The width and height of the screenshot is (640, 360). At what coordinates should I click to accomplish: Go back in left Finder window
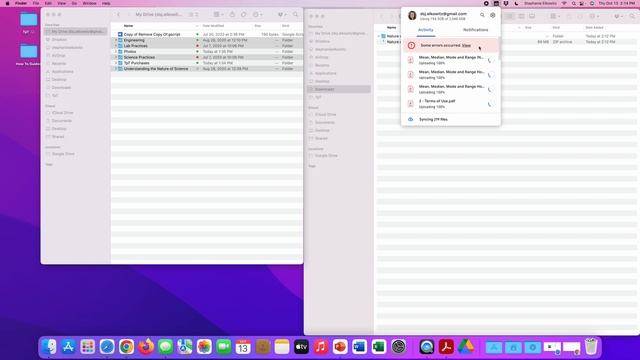coord(118,14)
